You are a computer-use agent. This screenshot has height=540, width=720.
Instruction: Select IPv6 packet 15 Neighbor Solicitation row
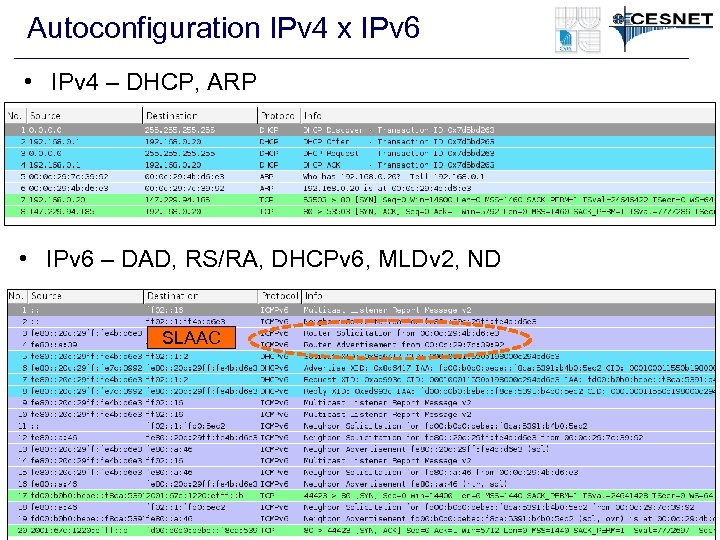tap(361, 472)
